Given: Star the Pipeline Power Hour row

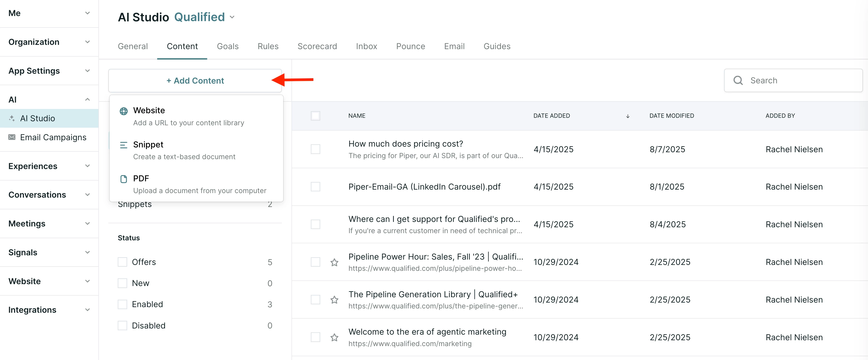Looking at the screenshot, I should [334, 262].
